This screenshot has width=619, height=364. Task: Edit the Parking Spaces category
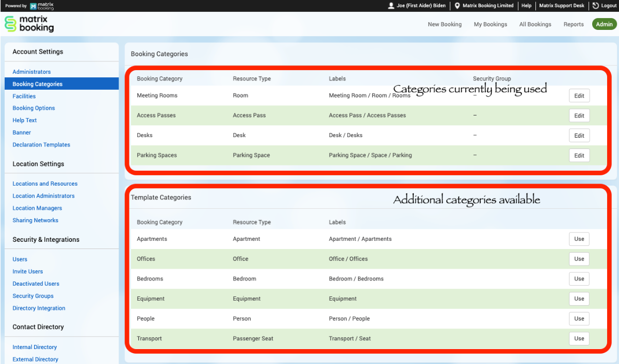[x=579, y=156]
